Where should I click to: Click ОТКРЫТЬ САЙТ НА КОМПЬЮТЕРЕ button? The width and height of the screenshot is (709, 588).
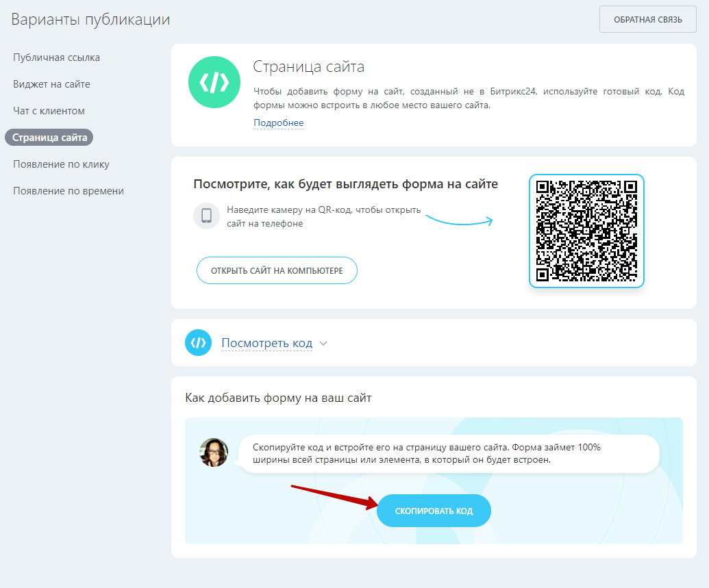(277, 270)
